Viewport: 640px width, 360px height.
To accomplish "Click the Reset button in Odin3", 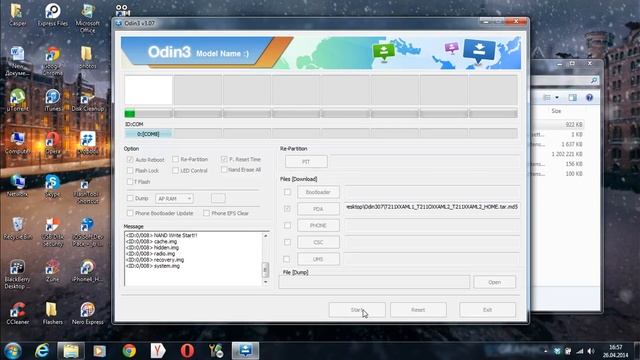I will click(418, 310).
